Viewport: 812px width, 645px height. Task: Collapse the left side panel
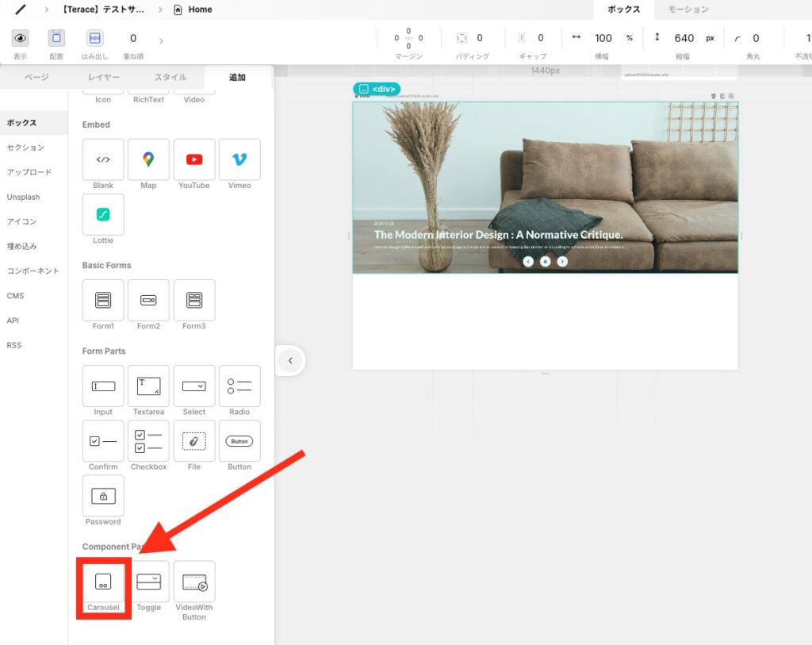click(290, 361)
